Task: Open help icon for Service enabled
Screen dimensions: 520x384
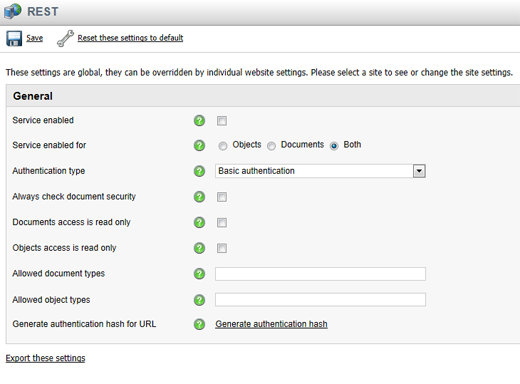Action: pos(199,120)
